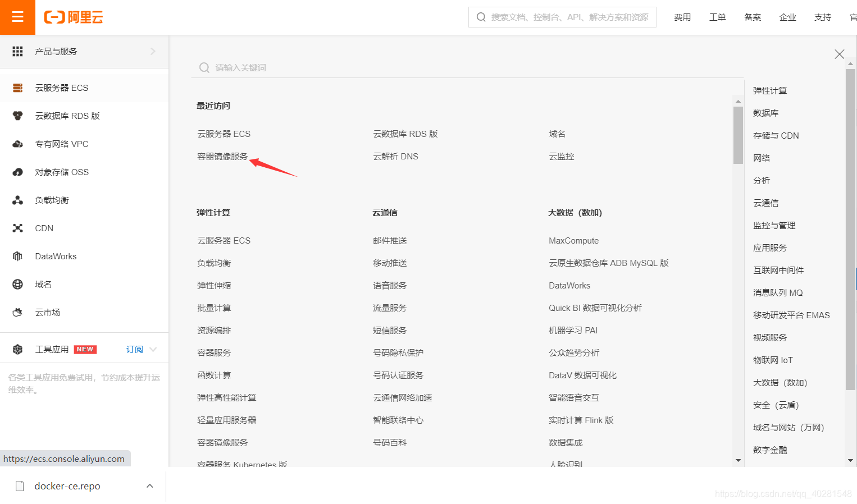
Task: Click the CDN sidebar icon
Action: 18,228
